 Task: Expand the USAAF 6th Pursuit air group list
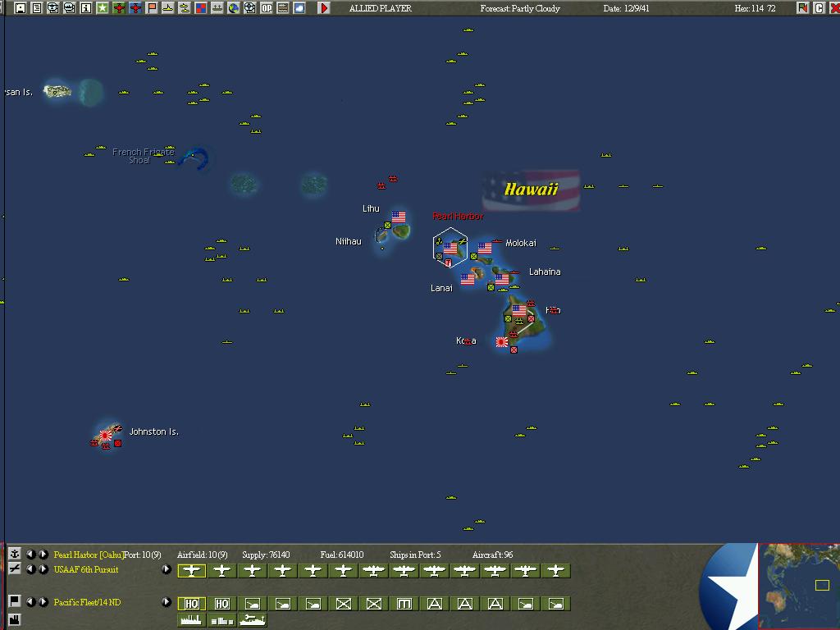167,569
